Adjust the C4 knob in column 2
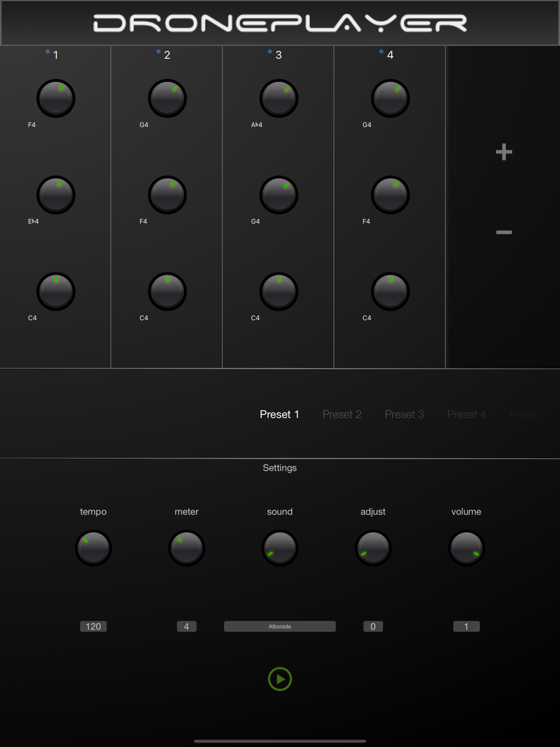This screenshot has width=560, height=747. tap(167, 291)
